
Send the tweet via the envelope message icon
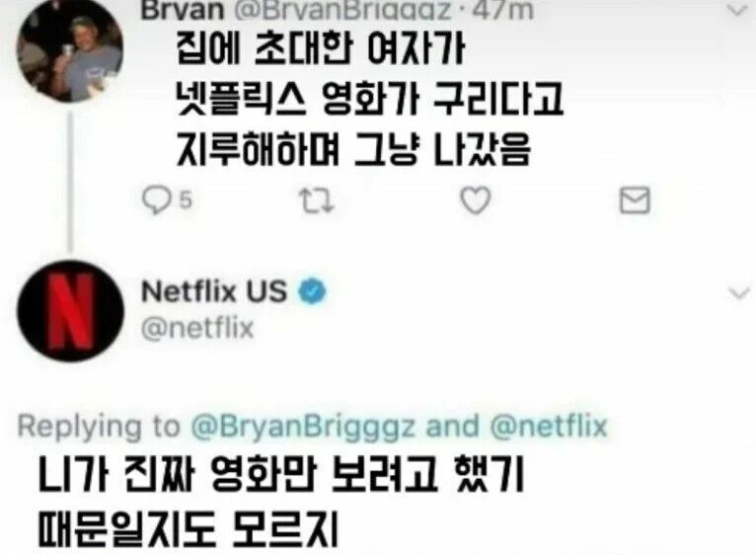[x=635, y=199]
